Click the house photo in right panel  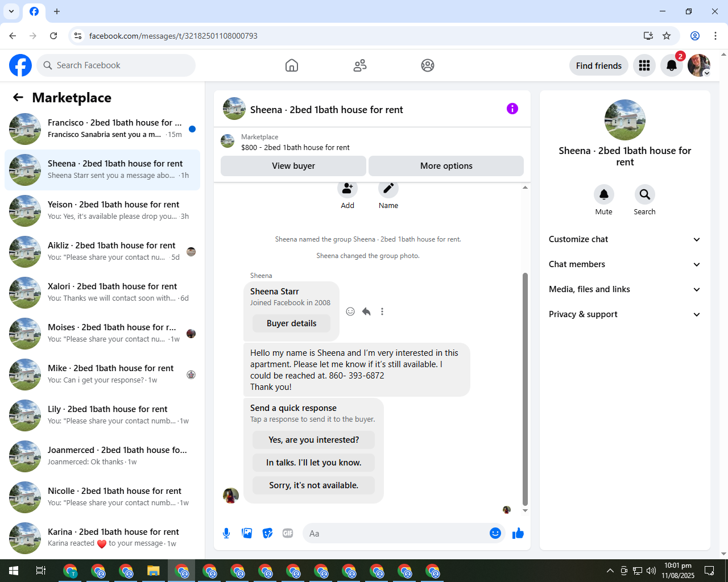tap(625, 120)
